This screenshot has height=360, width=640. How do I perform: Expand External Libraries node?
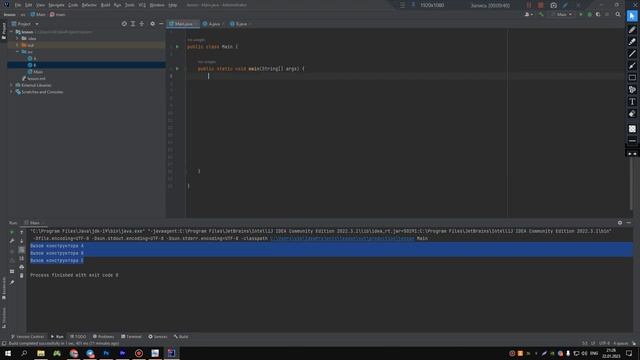tap(11, 85)
